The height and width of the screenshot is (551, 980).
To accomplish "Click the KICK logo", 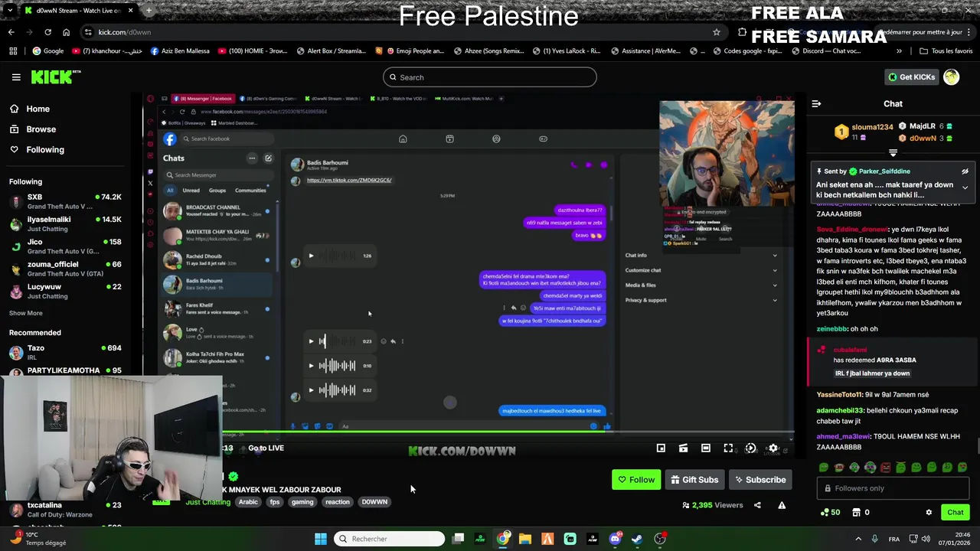I will 56,77.
